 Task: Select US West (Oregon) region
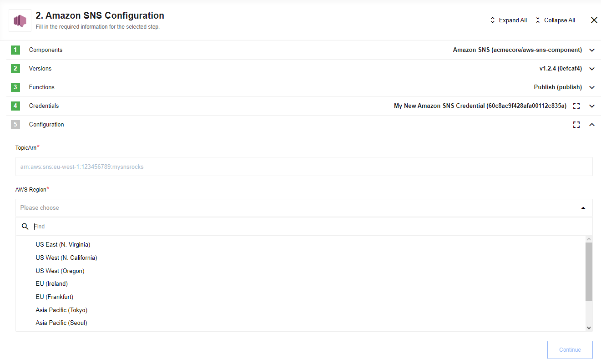60,271
